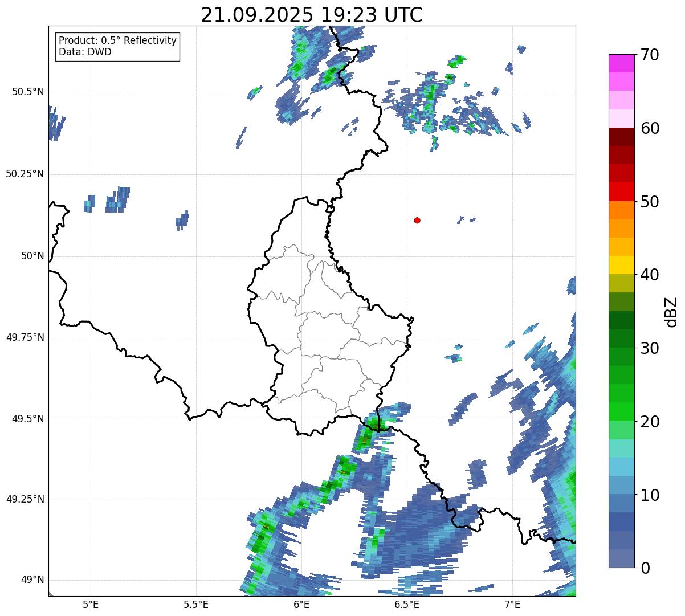Click latitude label 49.5°N

coord(28,419)
